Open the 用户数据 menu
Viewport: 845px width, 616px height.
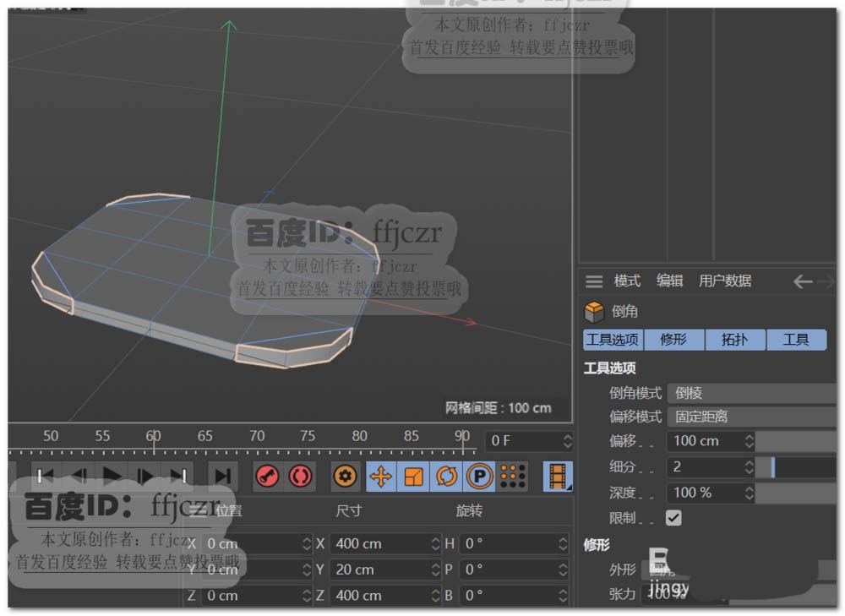[725, 281]
